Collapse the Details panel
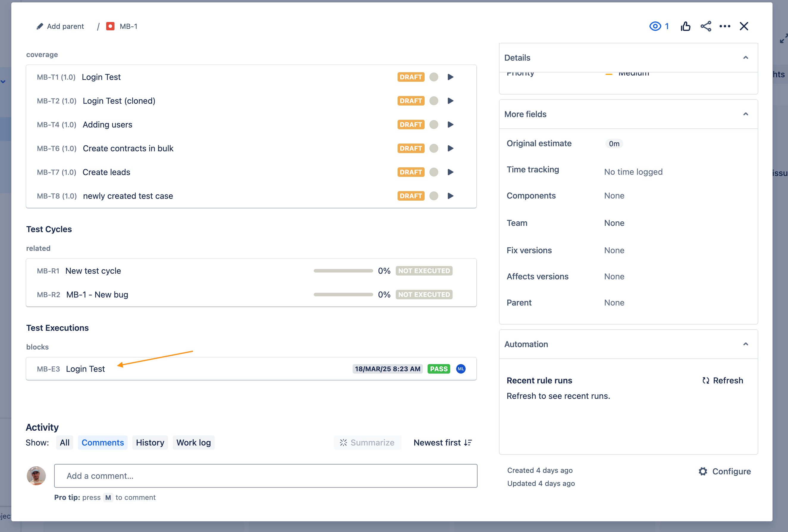Screen dimensions: 788x532 745,58
